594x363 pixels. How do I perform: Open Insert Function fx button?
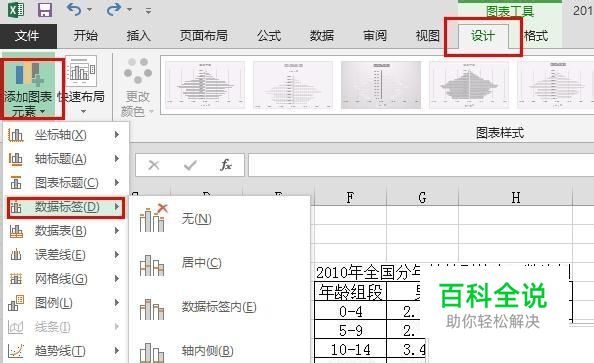226,165
